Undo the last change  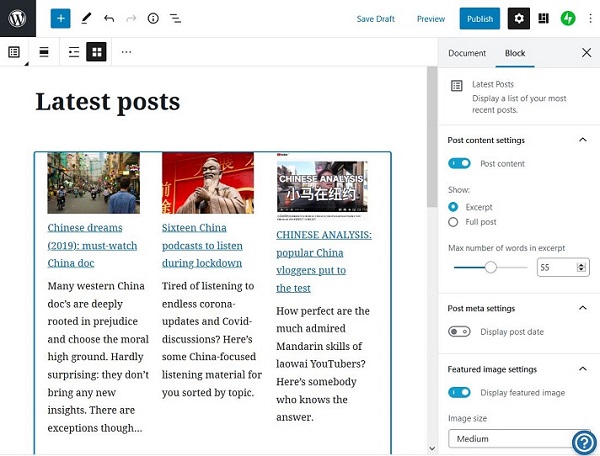[x=109, y=18]
